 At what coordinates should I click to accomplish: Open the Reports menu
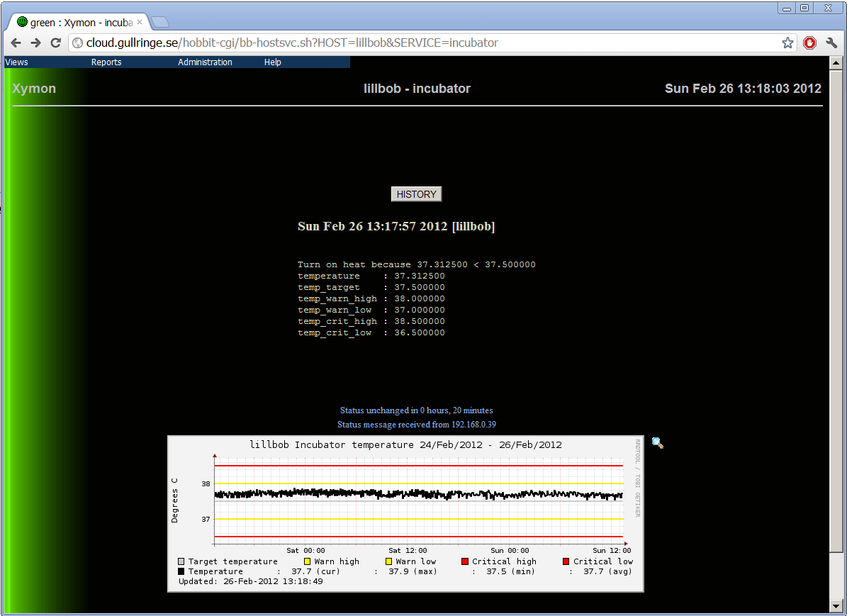point(106,62)
